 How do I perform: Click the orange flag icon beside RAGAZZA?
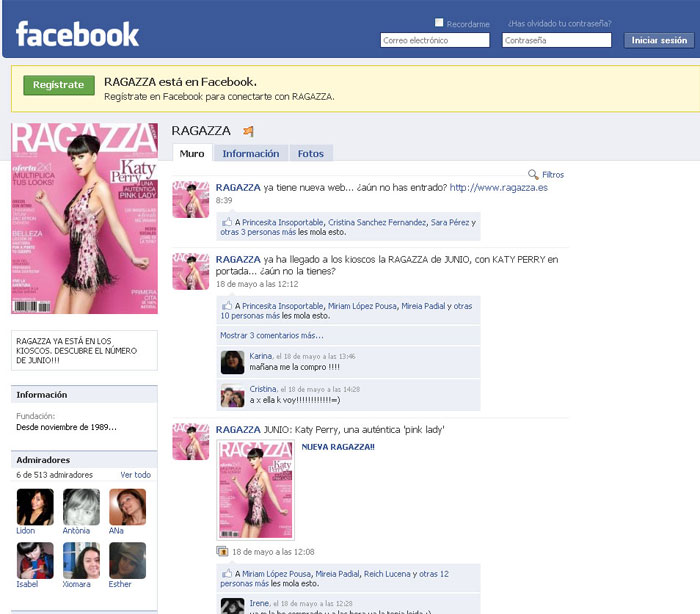[249, 131]
